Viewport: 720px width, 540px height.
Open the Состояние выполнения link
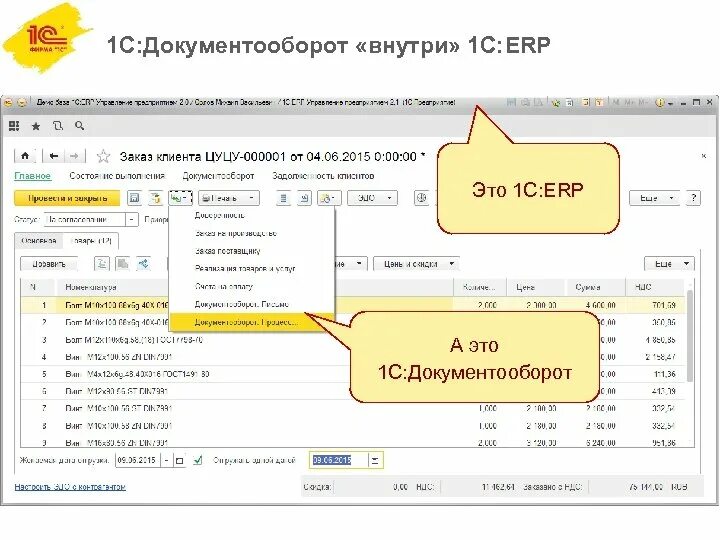coord(117,176)
